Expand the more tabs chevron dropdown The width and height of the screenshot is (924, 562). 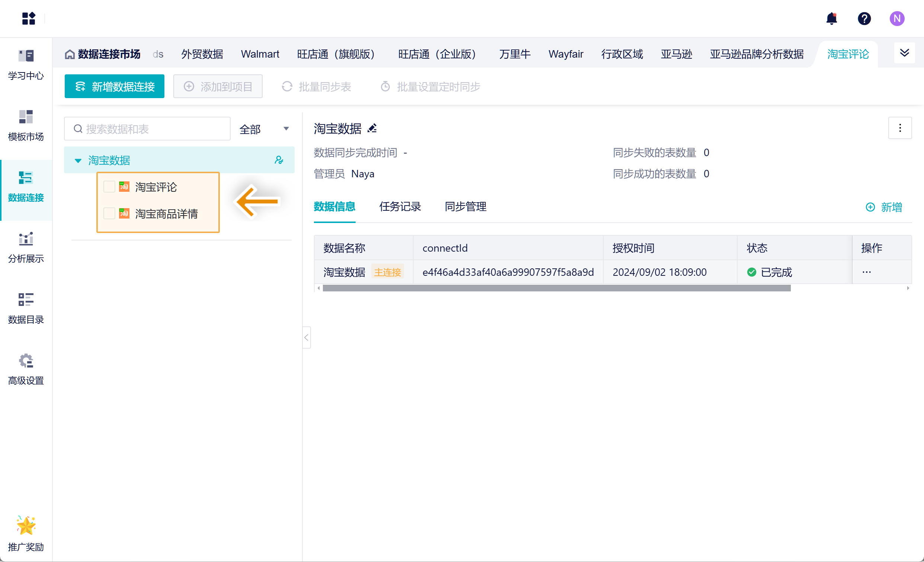tap(904, 53)
